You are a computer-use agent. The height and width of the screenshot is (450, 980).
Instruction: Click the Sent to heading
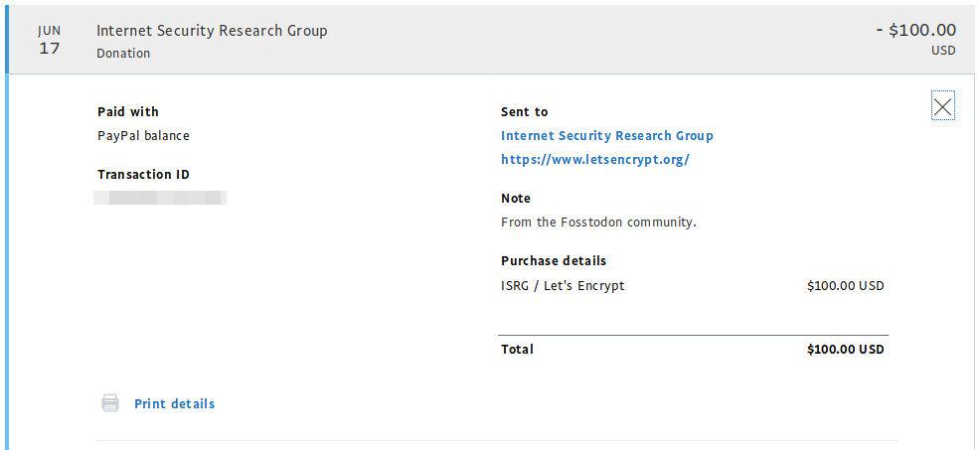tap(524, 111)
